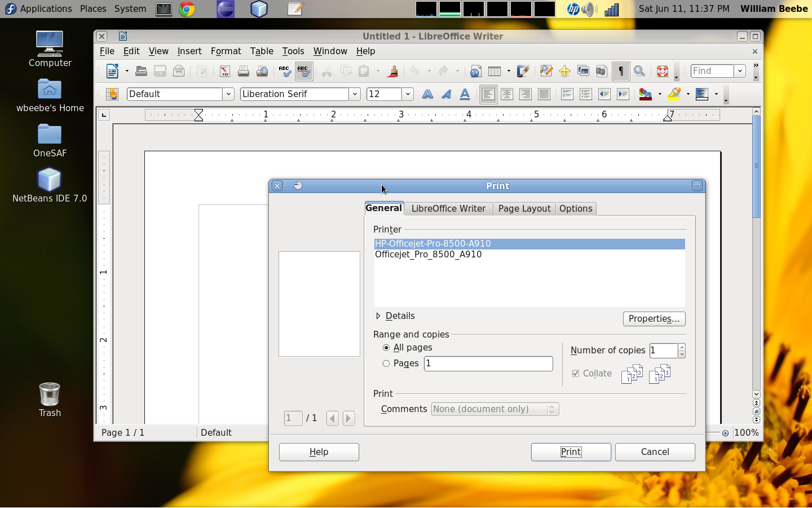Open the Highlighting color dropdown arrow
The image size is (812, 508).
[688, 94]
